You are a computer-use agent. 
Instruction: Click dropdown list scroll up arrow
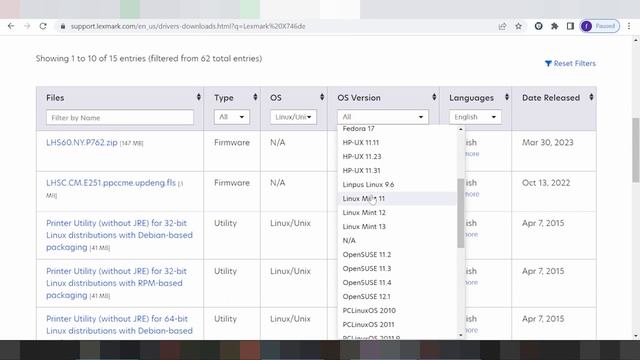tap(461, 129)
